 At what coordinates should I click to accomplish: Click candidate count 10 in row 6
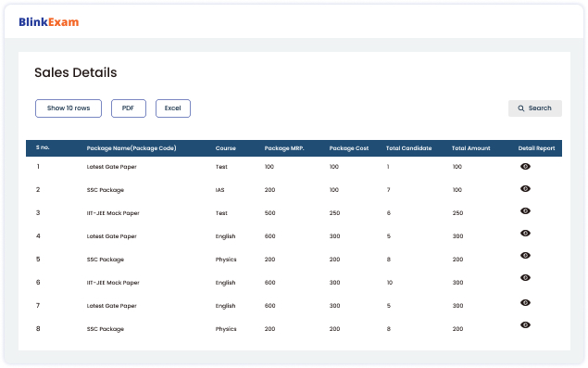pos(390,283)
